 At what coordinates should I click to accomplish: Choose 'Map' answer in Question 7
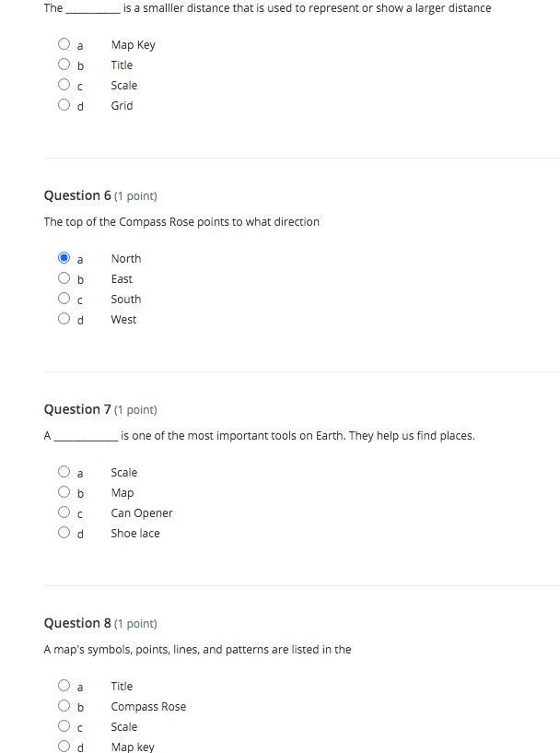64,492
